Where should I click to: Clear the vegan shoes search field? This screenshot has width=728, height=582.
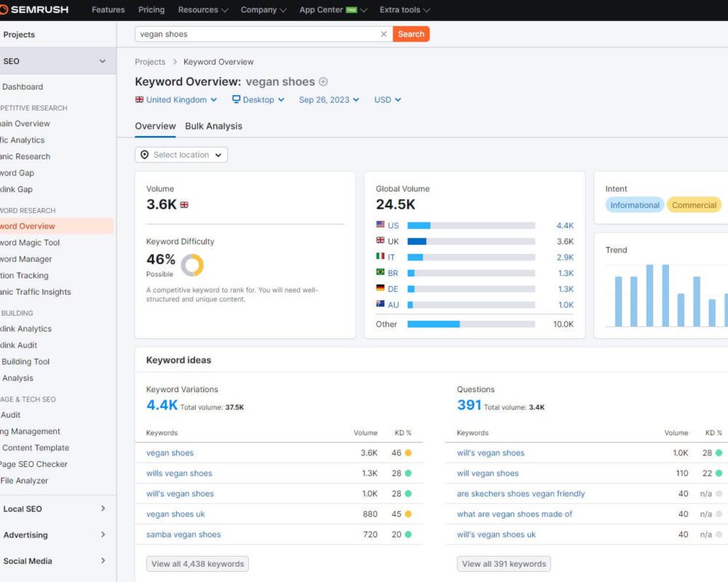[384, 34]
